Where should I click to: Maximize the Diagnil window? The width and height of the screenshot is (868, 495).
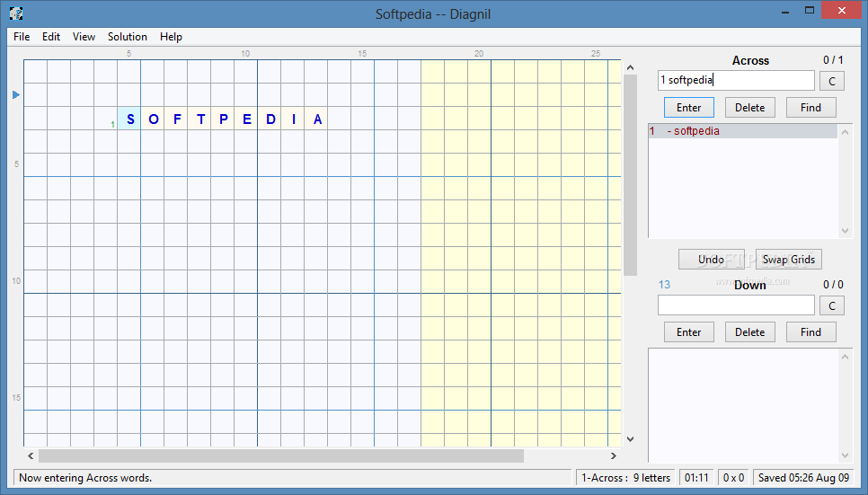(810, 11)
